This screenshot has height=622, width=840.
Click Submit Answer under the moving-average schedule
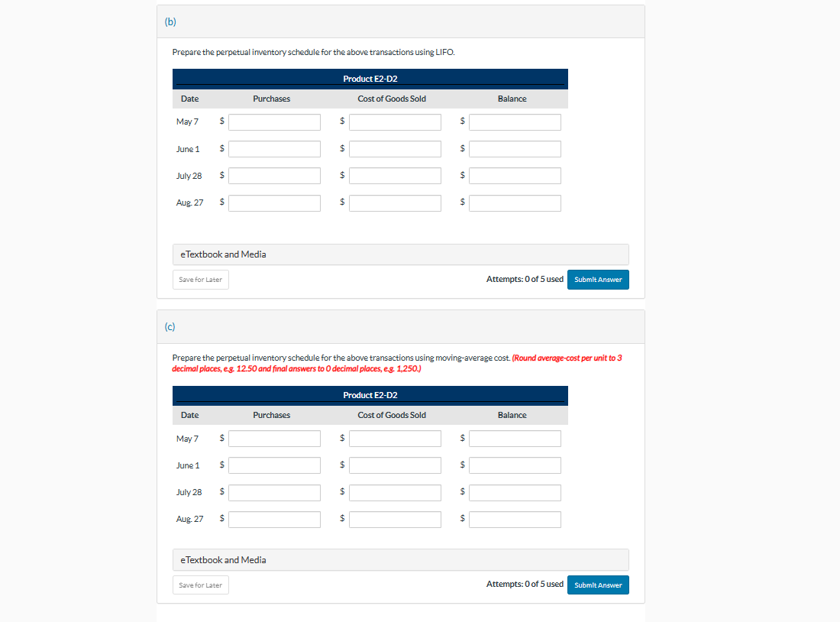[598, 585]
